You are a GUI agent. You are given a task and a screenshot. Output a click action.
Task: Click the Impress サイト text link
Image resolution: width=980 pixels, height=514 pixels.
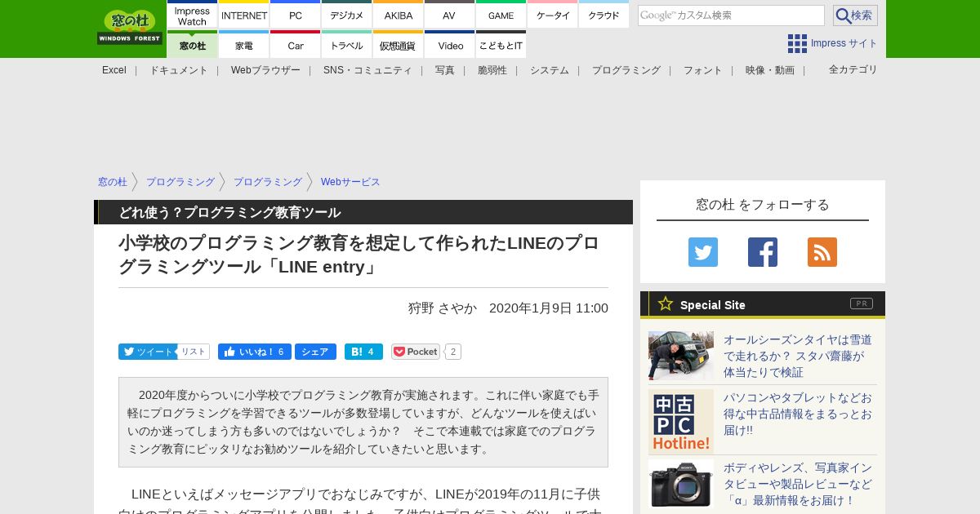pos(844,43)
